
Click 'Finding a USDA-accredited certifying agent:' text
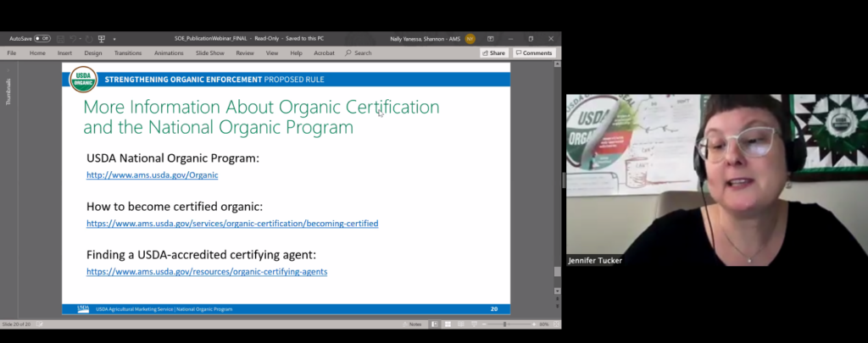pyautogui.click(x=201, y=255)
